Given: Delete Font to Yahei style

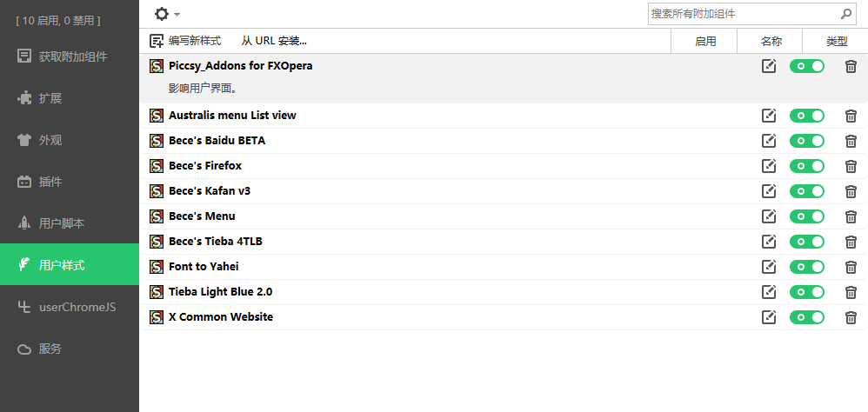Looking at the screenshot, I should (851, 267).
